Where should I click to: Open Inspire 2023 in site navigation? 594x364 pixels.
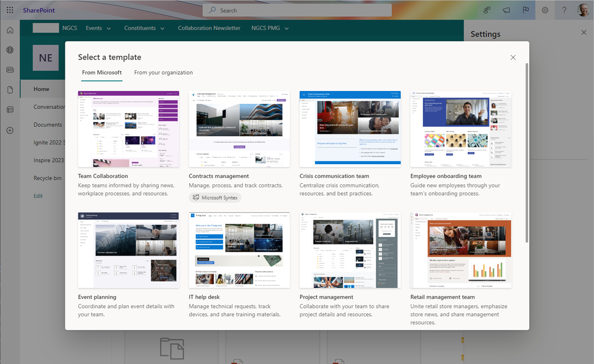point(49,160)
